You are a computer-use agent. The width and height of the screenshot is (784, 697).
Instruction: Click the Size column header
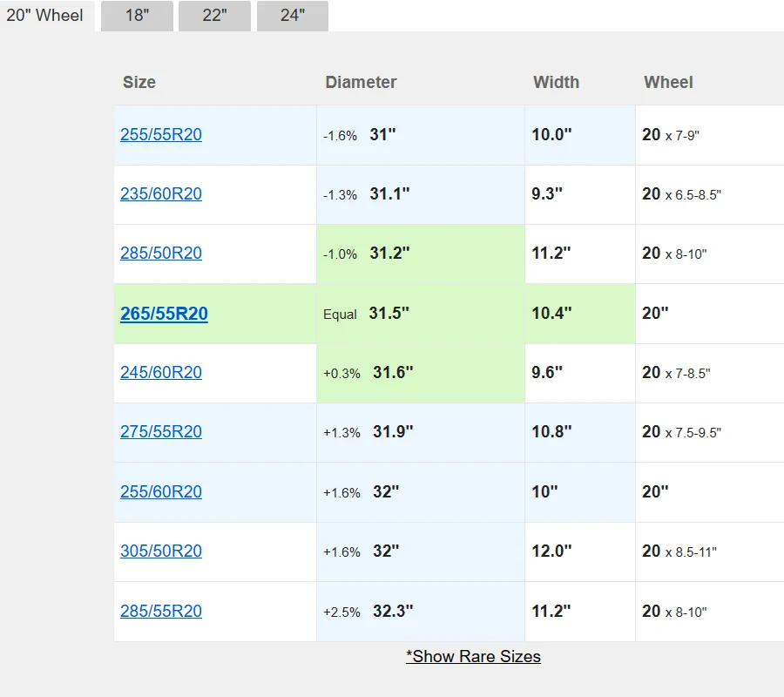pos(139,83)
